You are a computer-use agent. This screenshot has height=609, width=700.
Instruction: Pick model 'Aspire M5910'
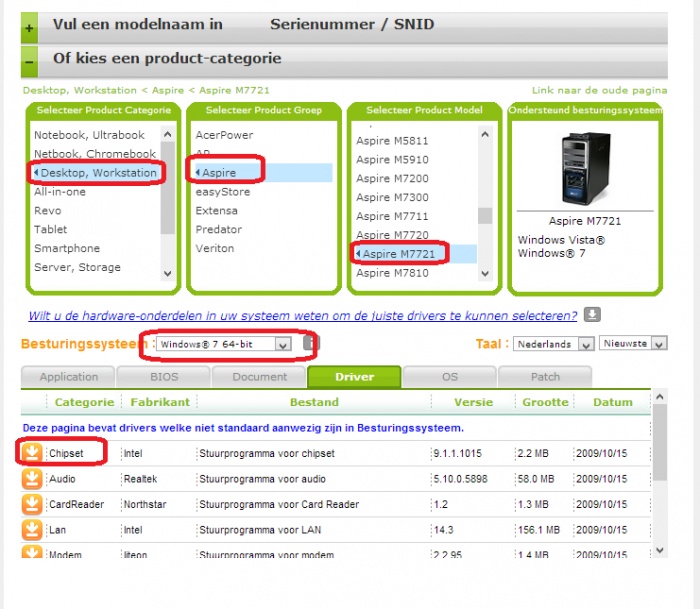coord(392,159)
